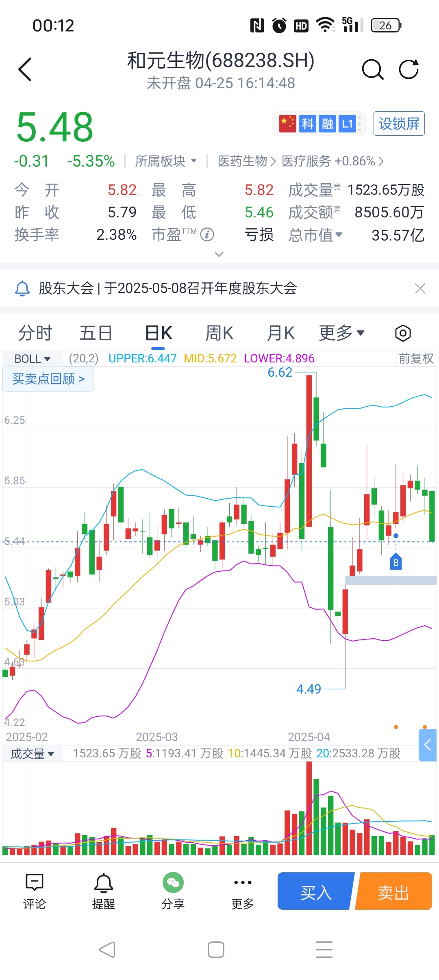
Task: Expand the BOLL indicator dropdown
Action: pyautogui.click(x=33, y=359)
